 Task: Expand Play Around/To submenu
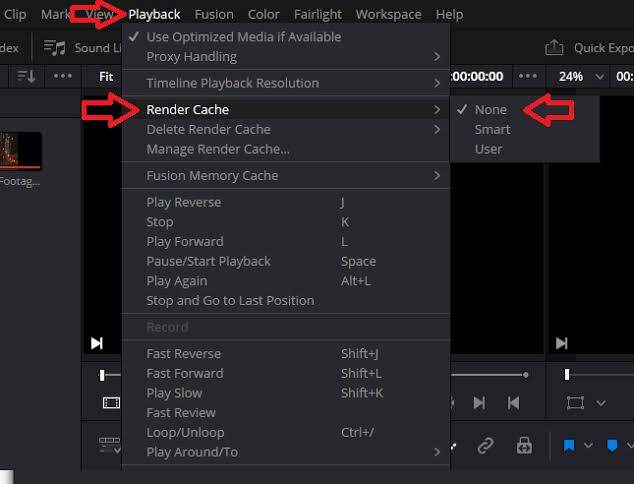pos(286,452)
